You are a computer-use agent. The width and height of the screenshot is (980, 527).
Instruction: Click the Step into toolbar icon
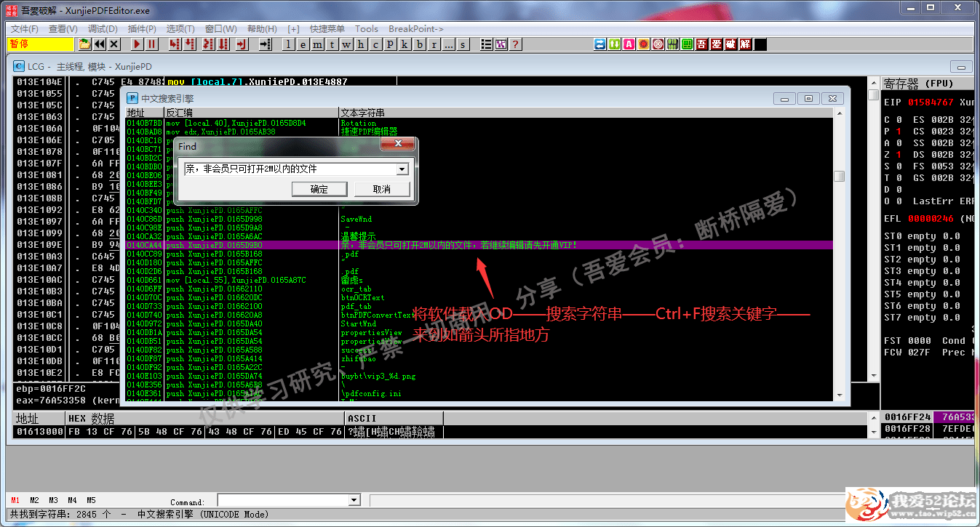pyautogui.click(x=175, y=44)
